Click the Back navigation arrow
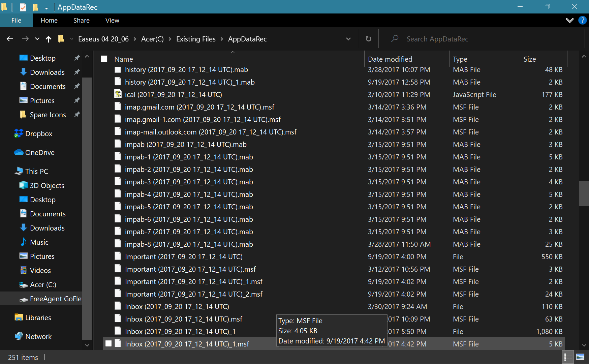Viewport: 589px width, 364px height. 10,39
